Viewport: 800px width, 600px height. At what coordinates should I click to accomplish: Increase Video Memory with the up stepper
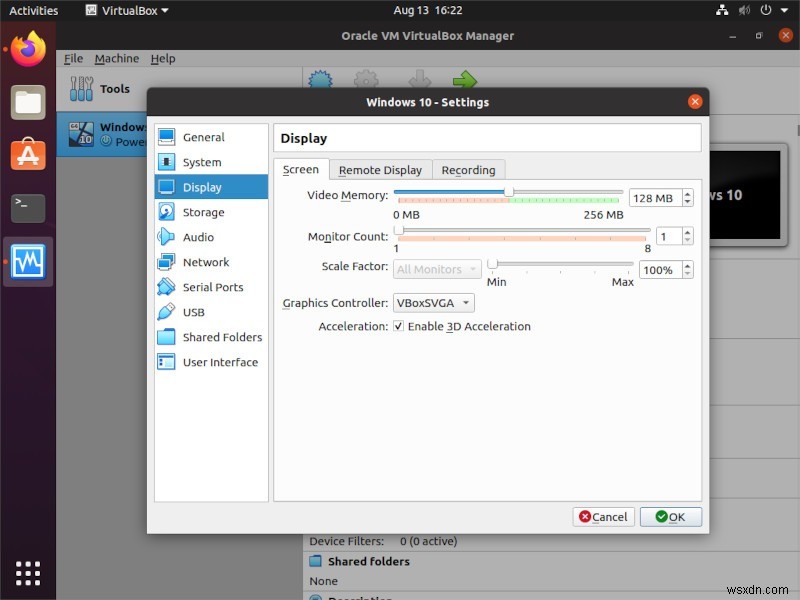[686, 191]
